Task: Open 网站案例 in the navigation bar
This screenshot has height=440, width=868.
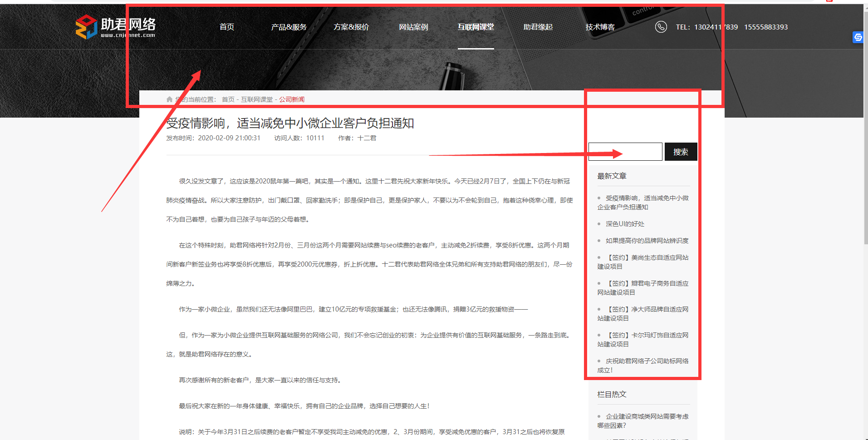Action: [413, 27]
